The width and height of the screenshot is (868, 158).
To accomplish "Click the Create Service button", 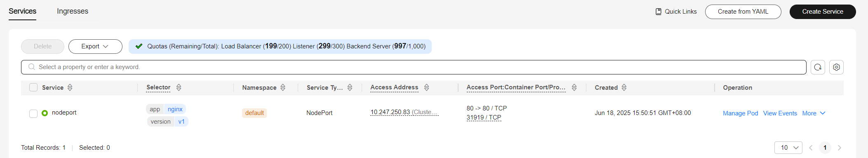I will [823, 12].
